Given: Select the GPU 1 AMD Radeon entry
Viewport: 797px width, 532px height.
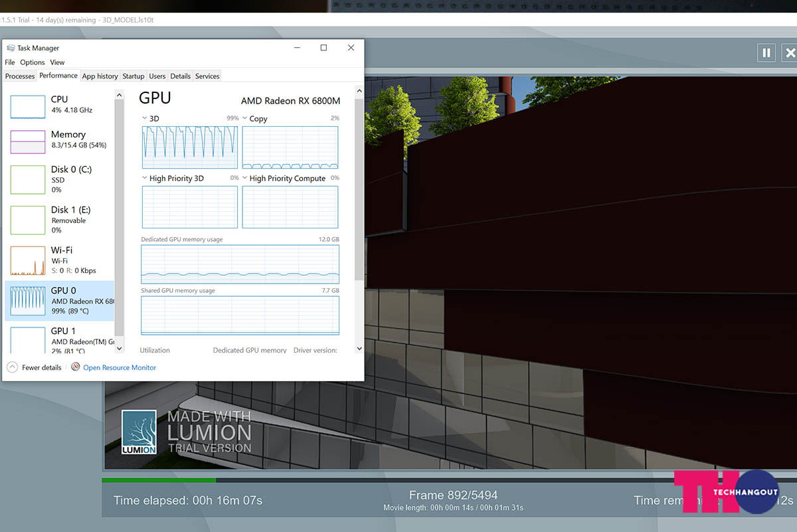Looking at the screenshot, I should [x=60, y=339].
